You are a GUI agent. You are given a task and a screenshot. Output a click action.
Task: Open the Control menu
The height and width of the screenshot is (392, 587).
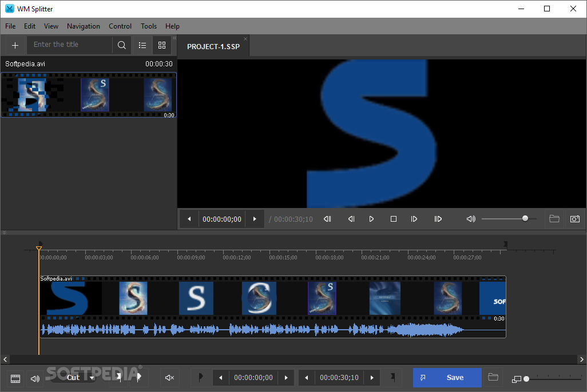click(x=120, y=26)
